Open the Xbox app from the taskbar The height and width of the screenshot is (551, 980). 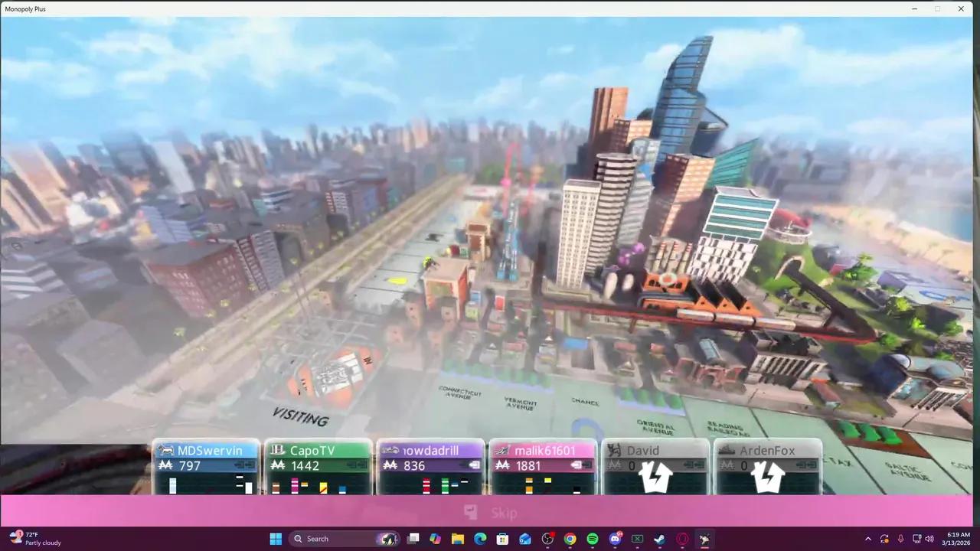[x=637, y=539]
